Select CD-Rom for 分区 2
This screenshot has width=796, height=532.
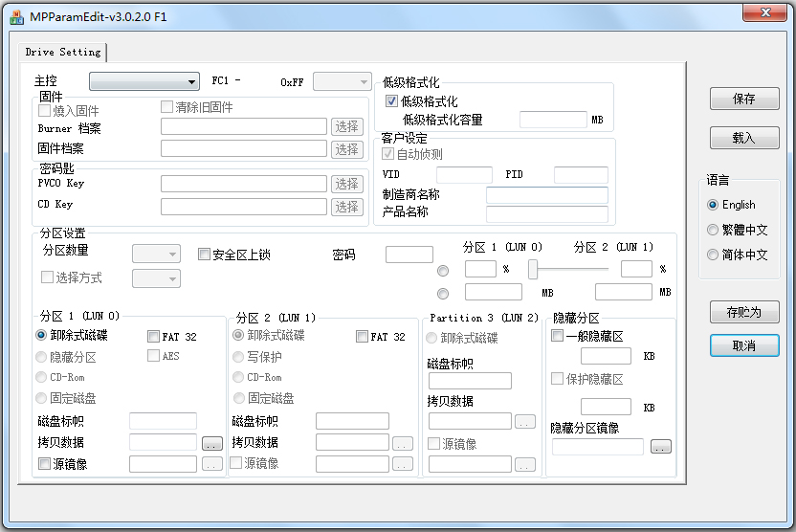click(238, 377)
